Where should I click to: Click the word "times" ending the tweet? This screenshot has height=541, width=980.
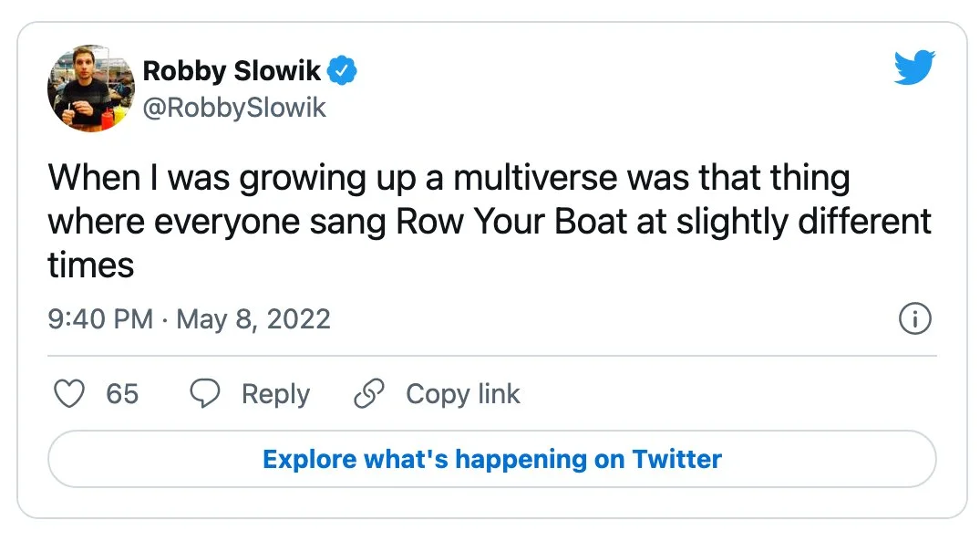90,265
